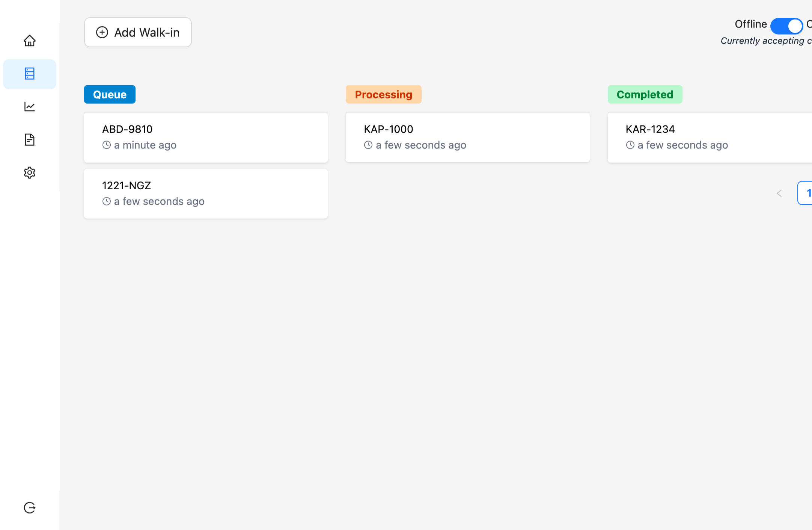Click clock icon on ABD-9810 card
812x530 pixels.
tap(107, 145)
